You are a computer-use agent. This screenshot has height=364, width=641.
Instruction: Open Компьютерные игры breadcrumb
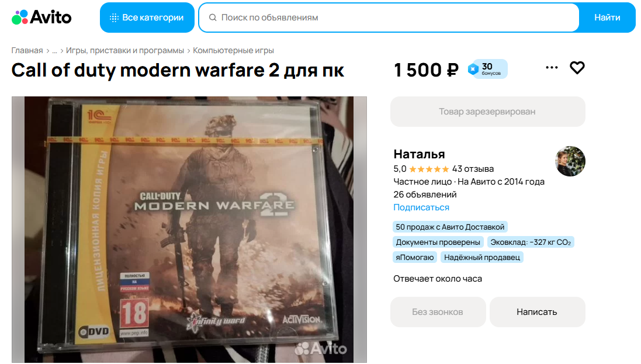point(233,50)
